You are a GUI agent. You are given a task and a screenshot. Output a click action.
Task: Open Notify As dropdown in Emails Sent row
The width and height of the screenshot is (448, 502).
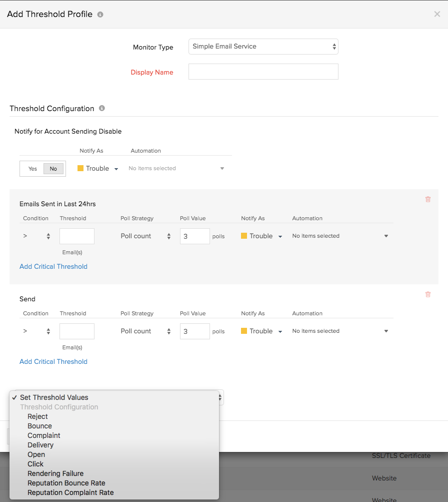[x=261, y=236]
